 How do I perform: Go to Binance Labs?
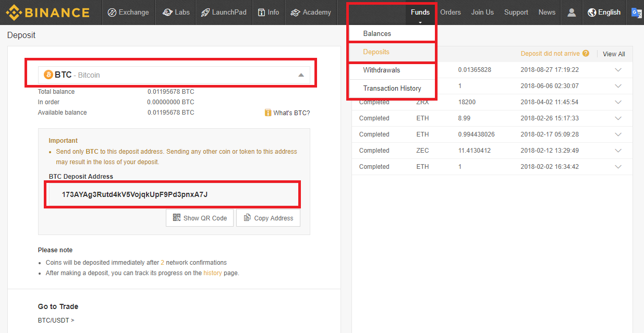176,13
